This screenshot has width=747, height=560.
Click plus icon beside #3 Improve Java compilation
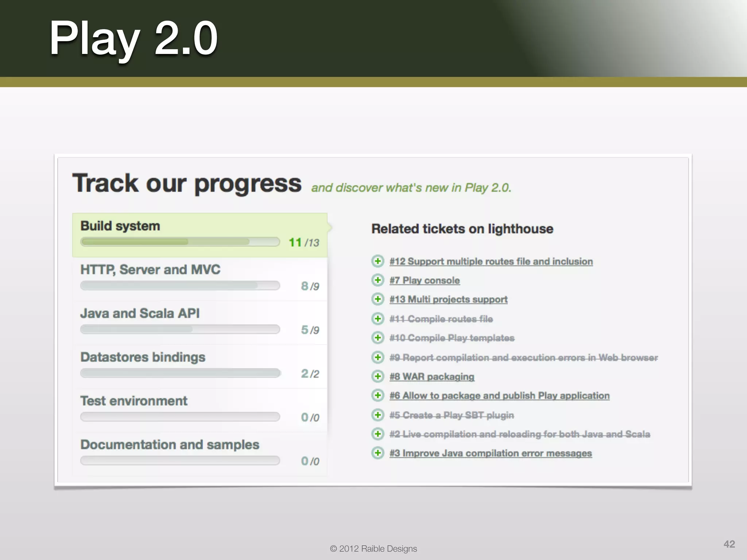click(378, 453)
